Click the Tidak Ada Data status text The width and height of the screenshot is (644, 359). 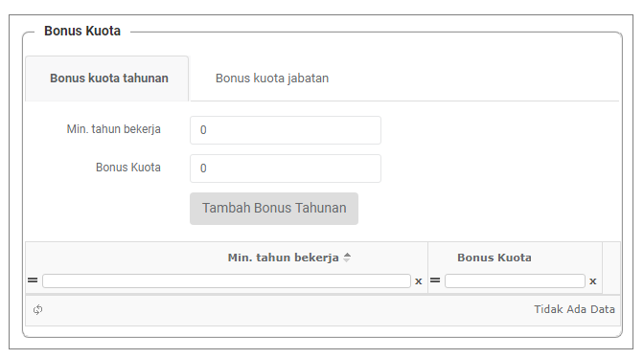[x=574, y=309]
